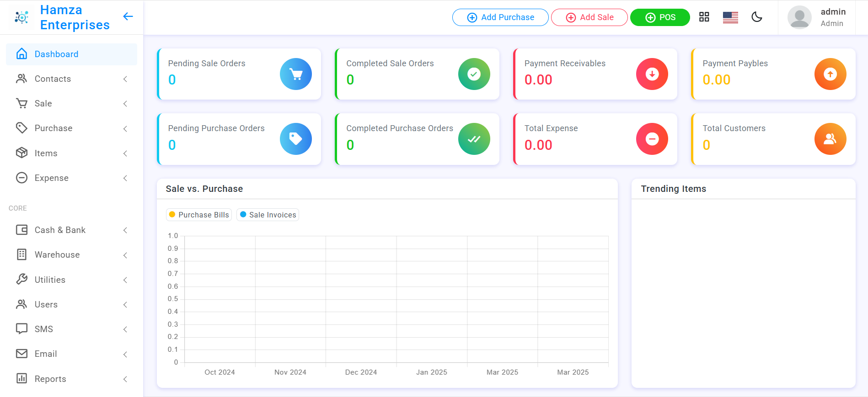Screen dimensions: 868x397
Task: Toggle dark mode with the moon icon
Action: pos(757,17)
